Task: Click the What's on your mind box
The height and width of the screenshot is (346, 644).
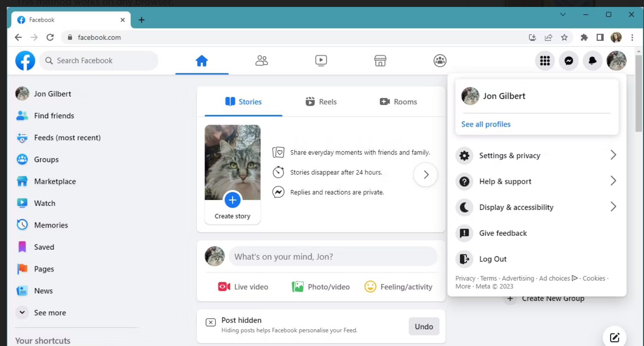Action: [333, 257]
